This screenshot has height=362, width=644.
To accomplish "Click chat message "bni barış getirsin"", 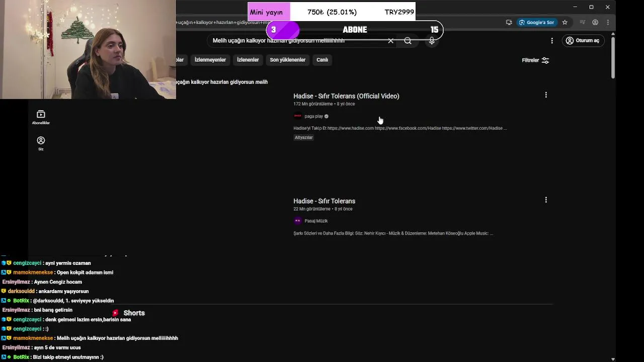I will 53,310.
